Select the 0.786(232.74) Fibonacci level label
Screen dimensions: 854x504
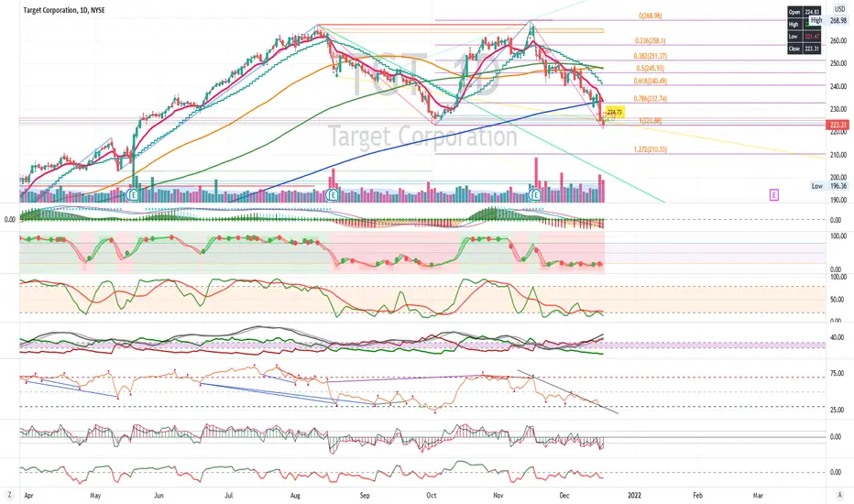coord(650,99)
